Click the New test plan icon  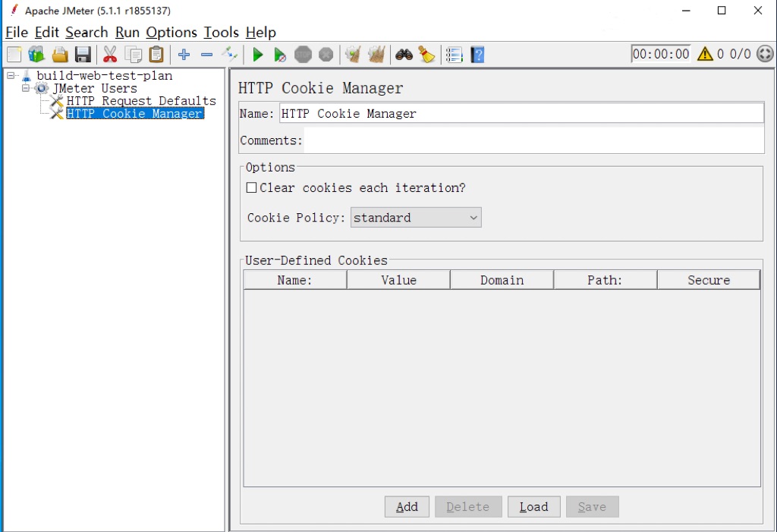[x=14, y=55]
